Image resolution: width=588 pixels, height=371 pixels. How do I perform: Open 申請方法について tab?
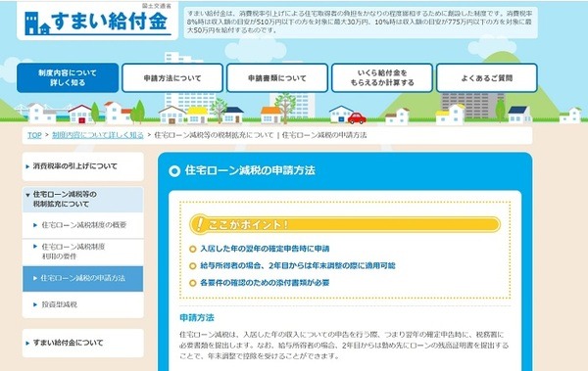pos(172,78)
